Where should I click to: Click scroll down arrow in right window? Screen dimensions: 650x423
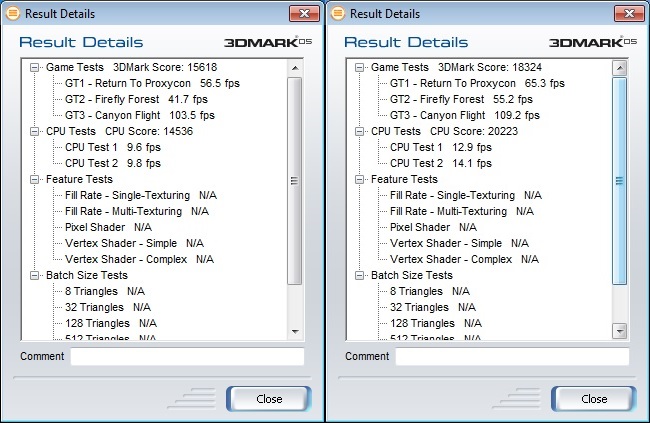pos(620,331)
